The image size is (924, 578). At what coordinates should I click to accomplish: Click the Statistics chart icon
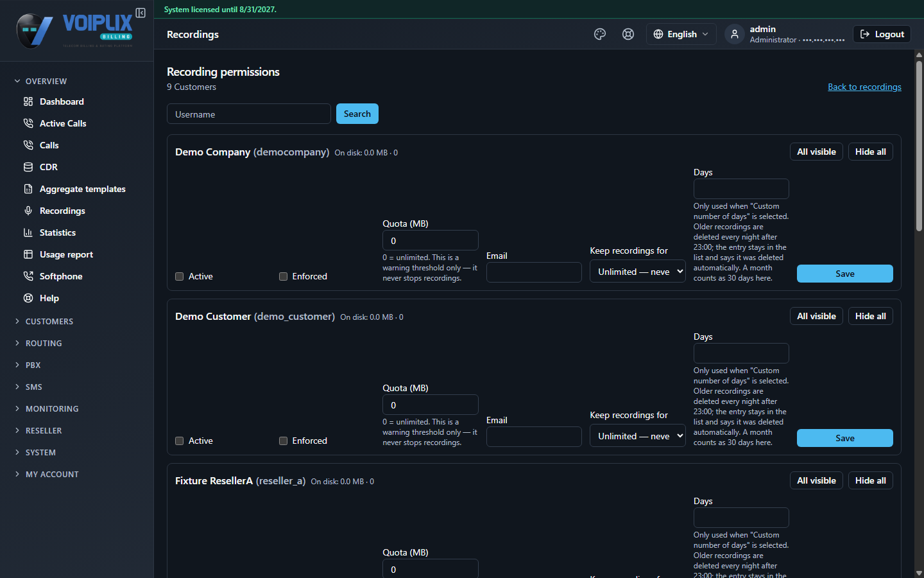click(28, 232)
